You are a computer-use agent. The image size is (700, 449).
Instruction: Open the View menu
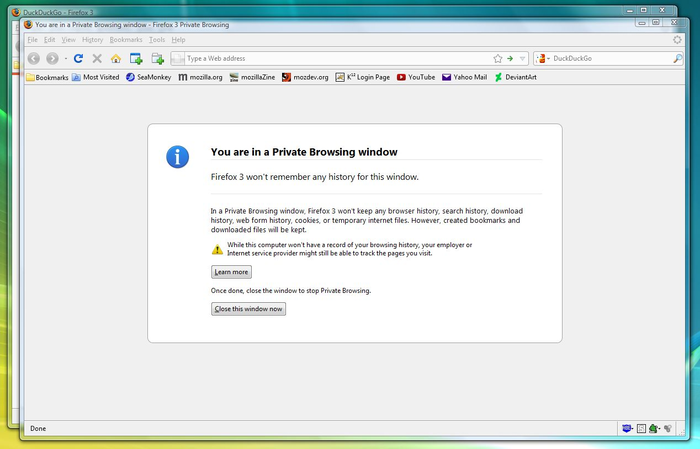[68, 39]
